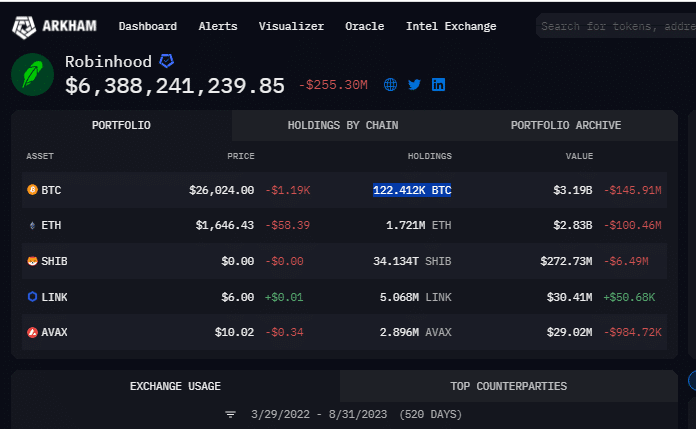Open Oracle in navigation

[x=364, y=26]
